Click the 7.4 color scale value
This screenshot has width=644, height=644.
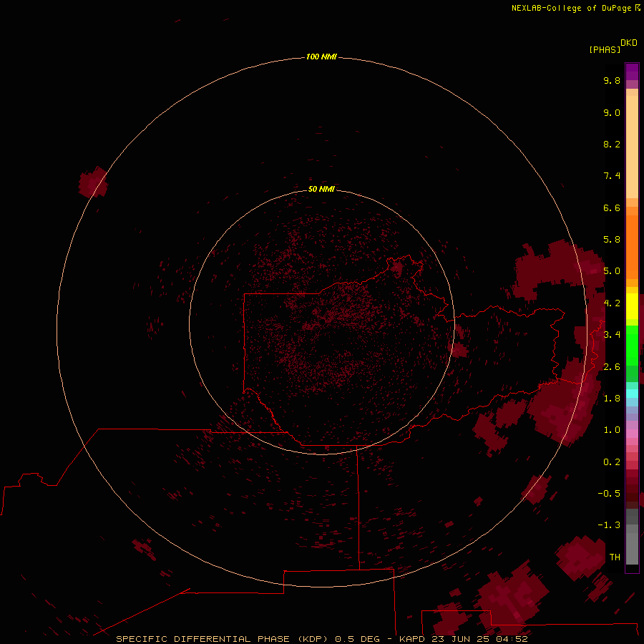pyautogui.click(x=612, y=176)
